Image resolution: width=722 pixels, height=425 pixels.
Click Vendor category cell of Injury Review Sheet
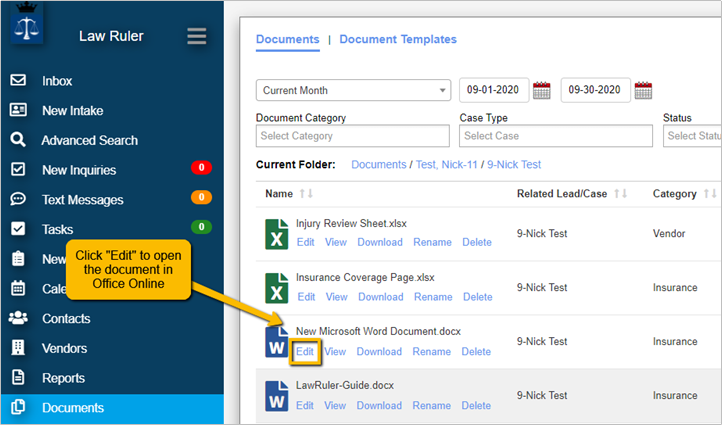click(x=669, y=233)
